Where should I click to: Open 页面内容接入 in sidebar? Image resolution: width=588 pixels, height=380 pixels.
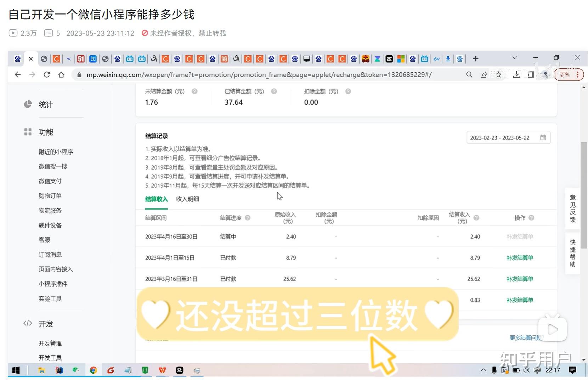[56, 269]
